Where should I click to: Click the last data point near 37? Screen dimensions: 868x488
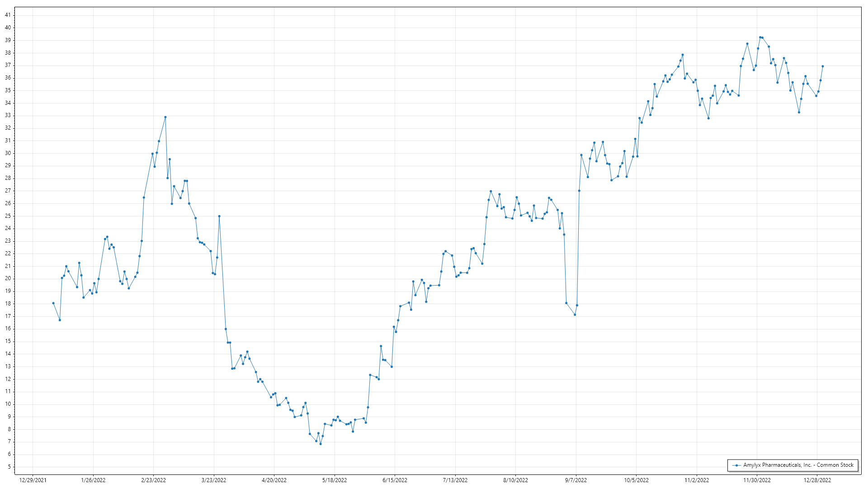(822, 66)
